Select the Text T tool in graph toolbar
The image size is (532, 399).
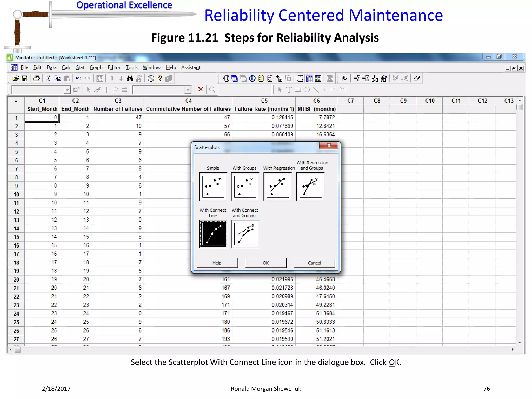pos(289,90)
